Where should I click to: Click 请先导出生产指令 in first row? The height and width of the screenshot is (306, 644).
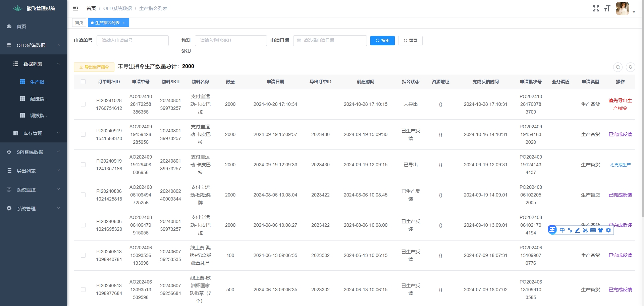620,104
